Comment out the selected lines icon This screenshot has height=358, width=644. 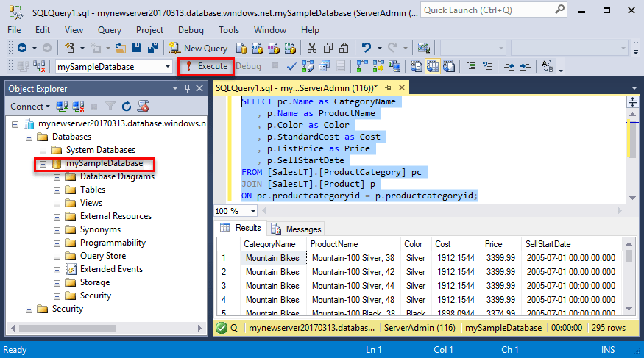(x=471, y=66)
